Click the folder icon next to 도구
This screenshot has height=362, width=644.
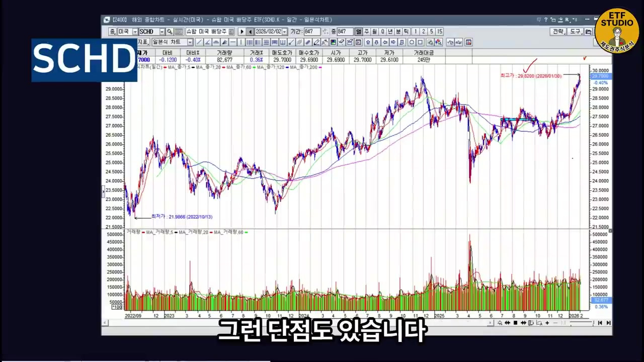pyautogui.click(x=588, y=32)
